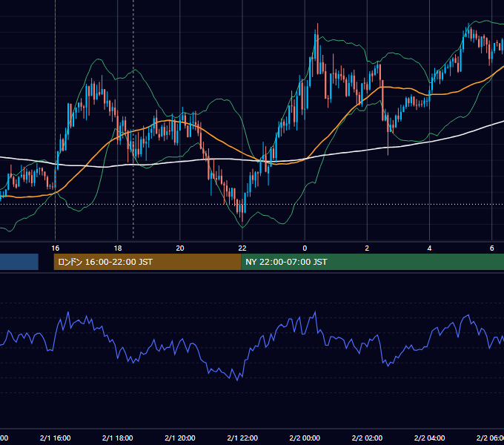Click the NY 22:00-07:00 JST session bar
Viewport: 504px width, 445px height.
372,262
